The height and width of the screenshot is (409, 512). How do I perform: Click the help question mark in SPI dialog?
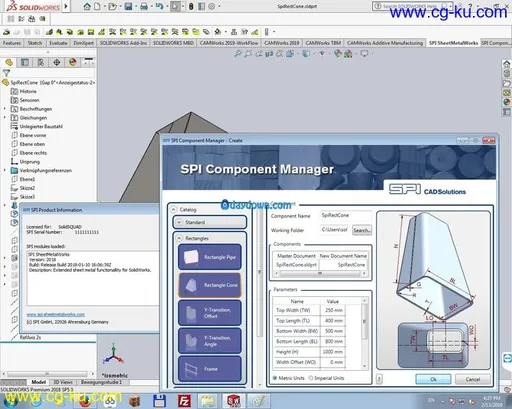click(x=379, y=379)
